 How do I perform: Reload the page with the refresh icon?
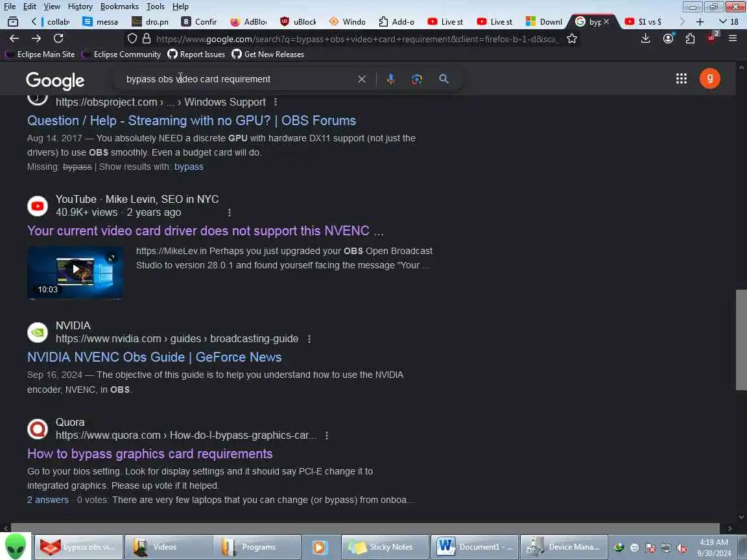tap(58, 39)
